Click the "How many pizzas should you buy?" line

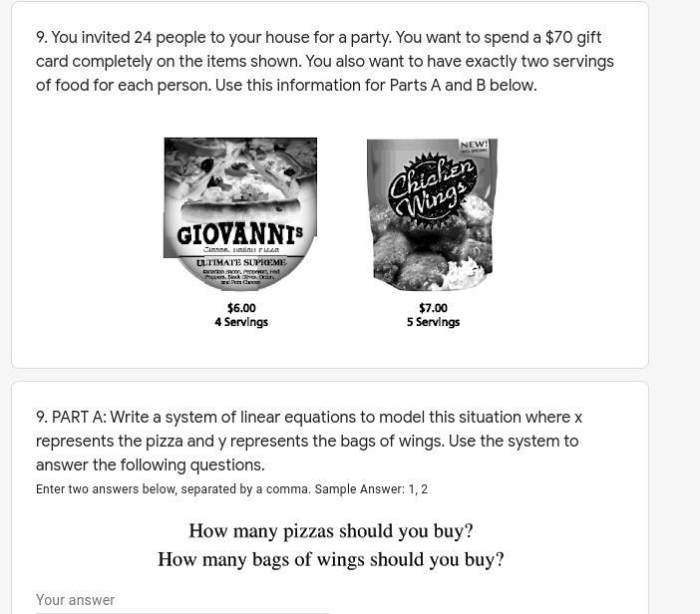331,531
